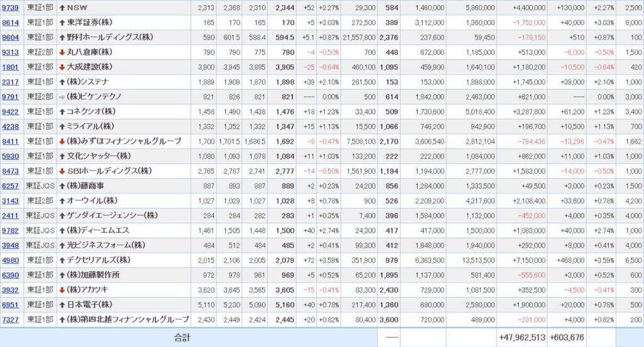The image size is (644, 347).
Task: Click the up arrow beside (株)藤商事
Action: coord(62,186)
